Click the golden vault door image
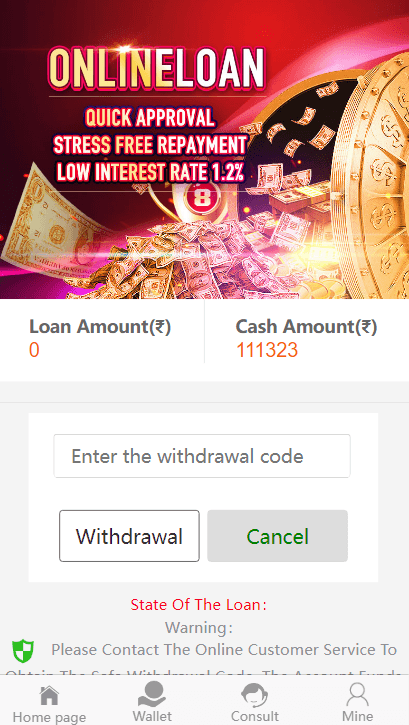Image resolution: width=409 pixels, height=725 pixels. (x=370, y=176)
